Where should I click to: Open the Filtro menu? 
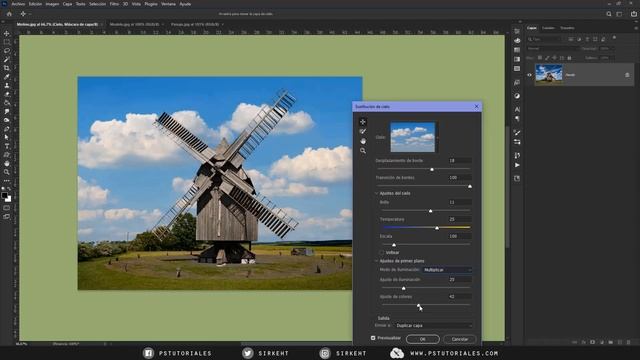coord(114,4)
